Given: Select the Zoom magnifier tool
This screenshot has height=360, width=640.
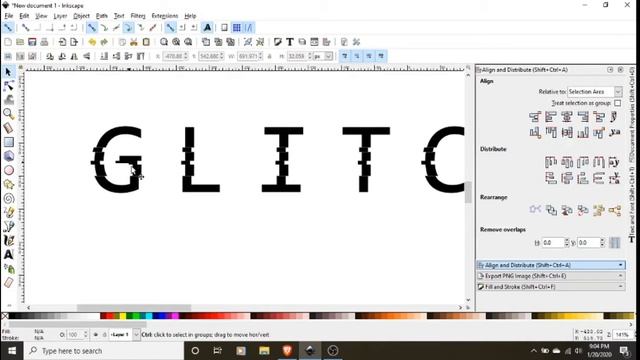Looking at the screenshot, I should pyautogui.click(x=8, y=114).
